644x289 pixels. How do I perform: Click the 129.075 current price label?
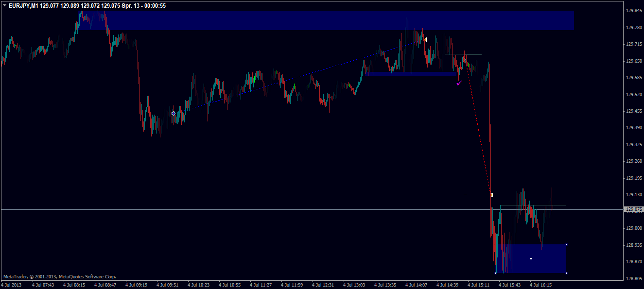(x=632, y=210)
